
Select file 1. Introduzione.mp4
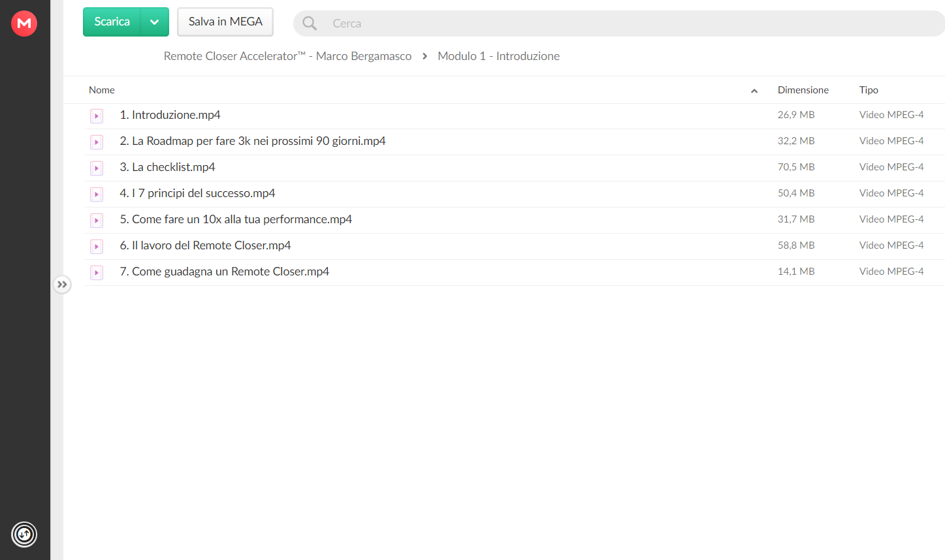coord(170,115)
